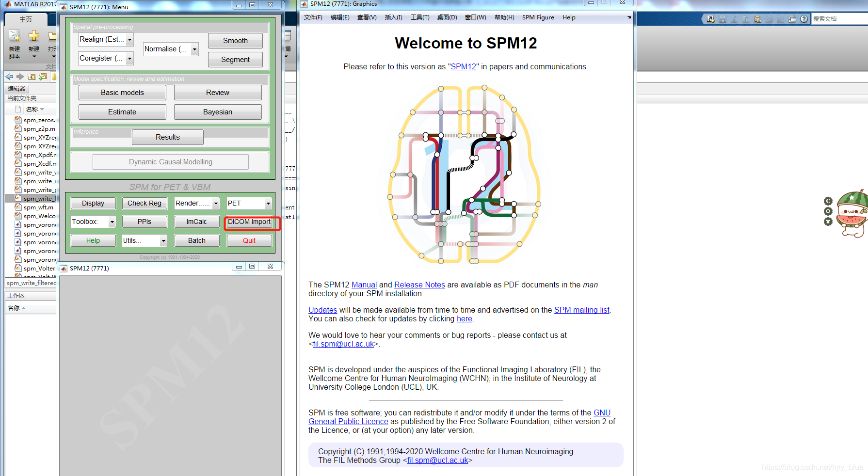Click the Updates link
Viewport: 868px width, 476px height.
323,310
